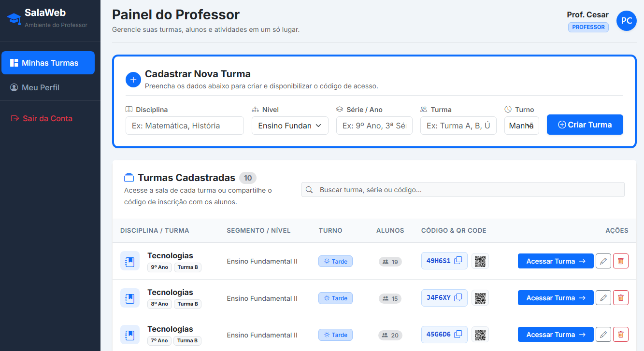Click the Tarde badge in 9º Ano row
Screen dimensions: 644x351
point(335,261)
